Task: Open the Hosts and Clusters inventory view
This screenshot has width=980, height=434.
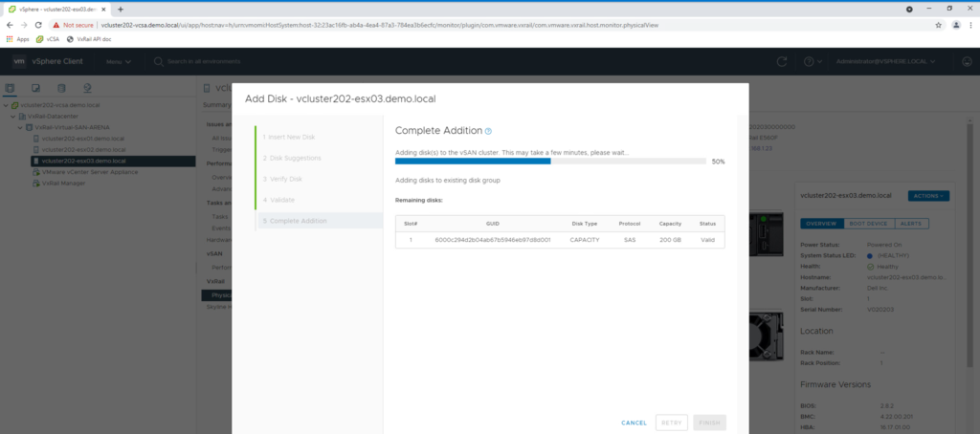Action: pos(10,88)
